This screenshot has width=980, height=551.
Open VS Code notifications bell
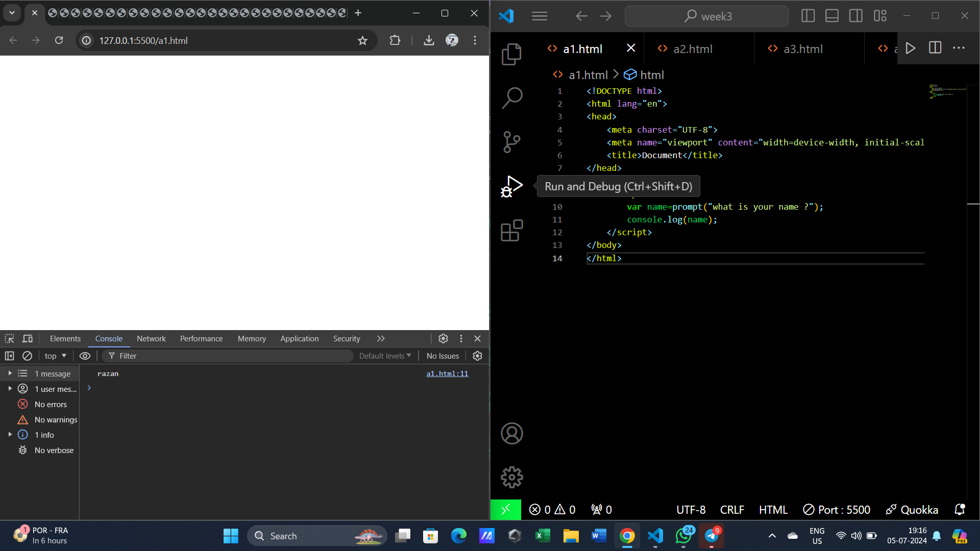pyautogui.click(x=959, y=510)
